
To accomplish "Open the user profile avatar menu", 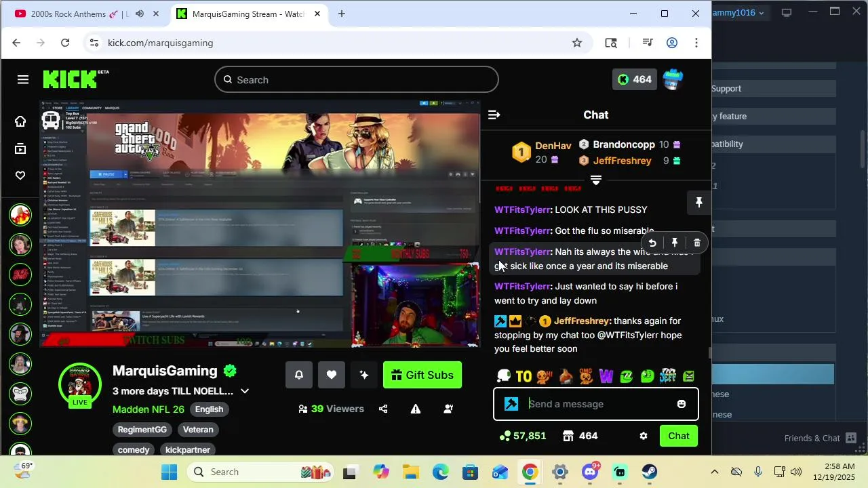I will pos(673,79).
